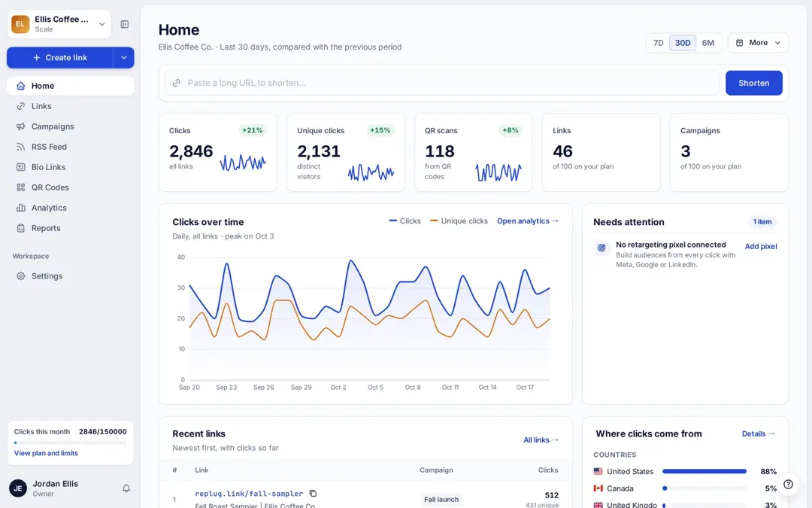
Task: Open the Links 46 stat card
Action: [x=601, y=152]
